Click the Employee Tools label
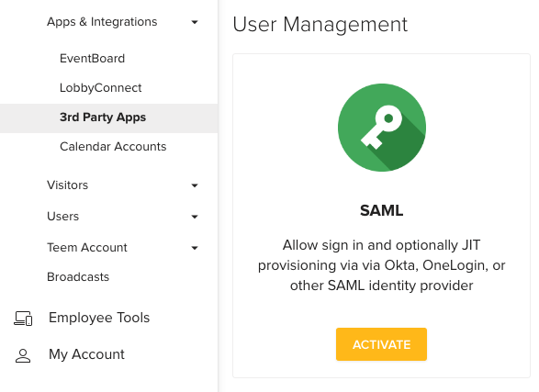The height and width of the screenshot is (392, 539). pyautogui.click(x=99, y=318)
